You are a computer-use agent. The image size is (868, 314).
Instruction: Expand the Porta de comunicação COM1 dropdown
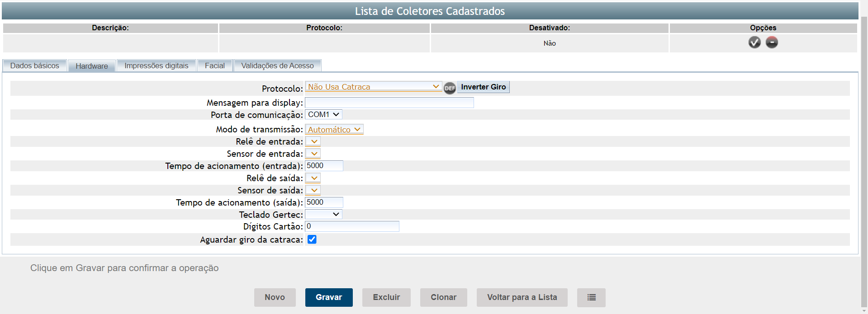point(323,115)
